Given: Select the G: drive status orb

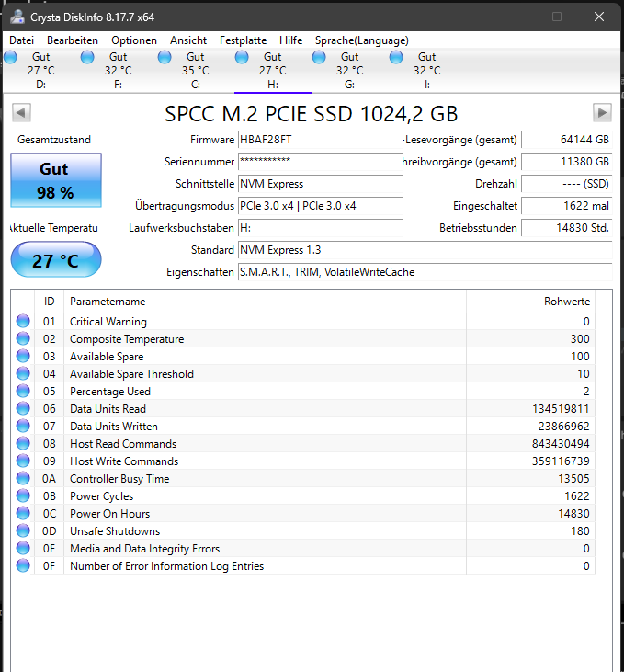Looking at the screenshot, I should (x=319, y=57).
